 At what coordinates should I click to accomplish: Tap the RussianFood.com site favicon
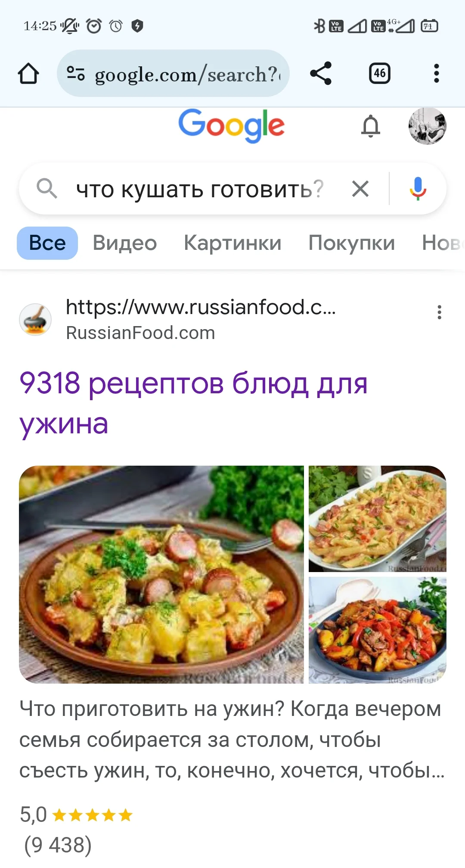35,320
